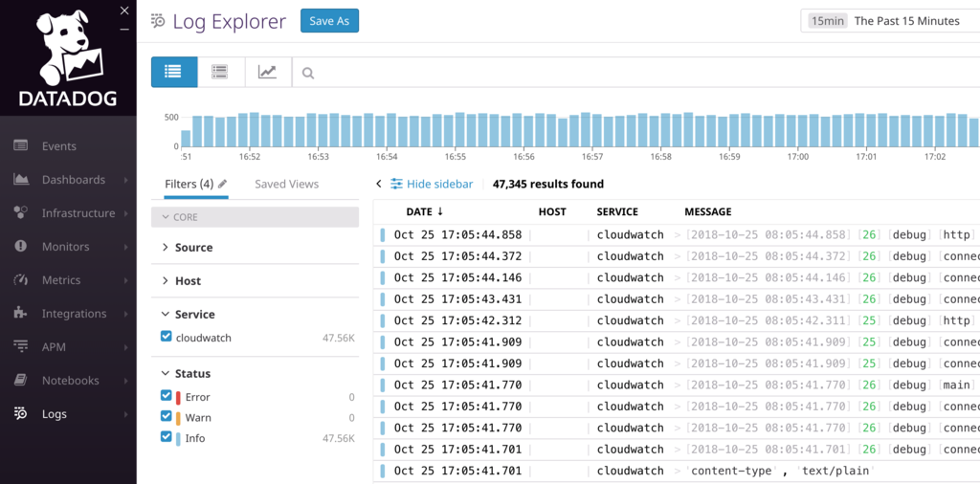Click the red Error color marker

pyautogui.click(x=178, y=397)
